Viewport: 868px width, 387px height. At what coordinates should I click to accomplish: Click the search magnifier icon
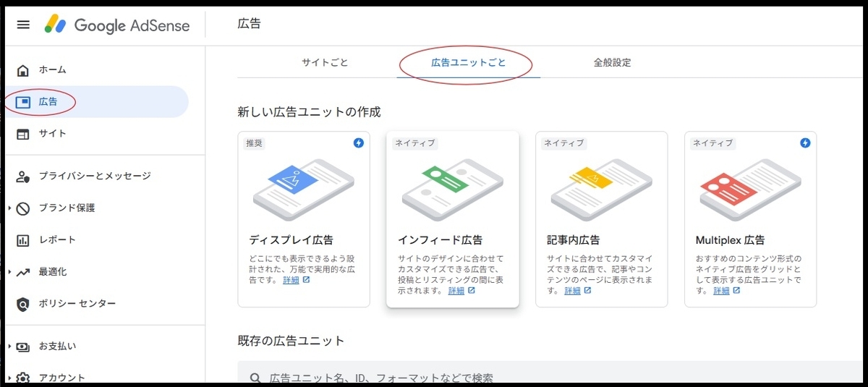(x=255, y=378)
